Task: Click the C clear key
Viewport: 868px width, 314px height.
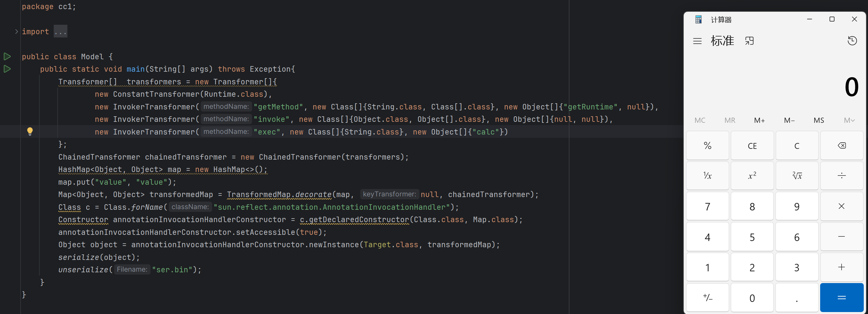Action: (x=797, y=146)
